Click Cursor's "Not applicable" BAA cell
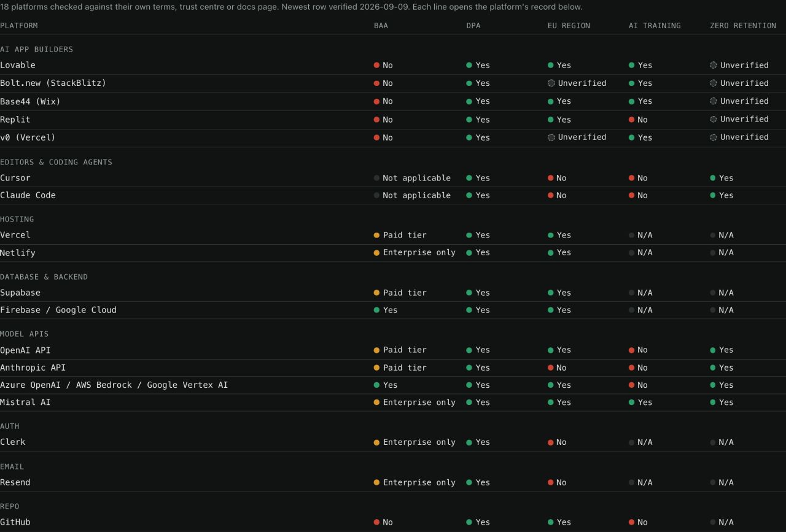 coord(413,178)
